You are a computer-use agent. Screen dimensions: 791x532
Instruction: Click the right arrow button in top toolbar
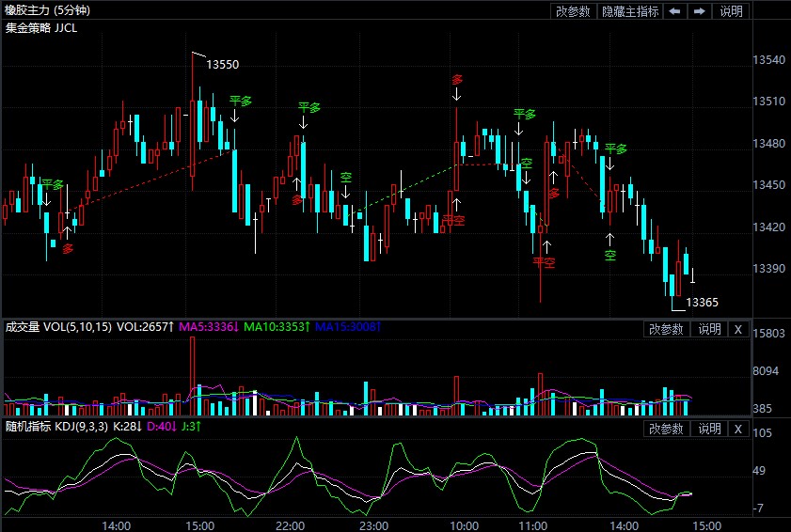coord(700,11)
